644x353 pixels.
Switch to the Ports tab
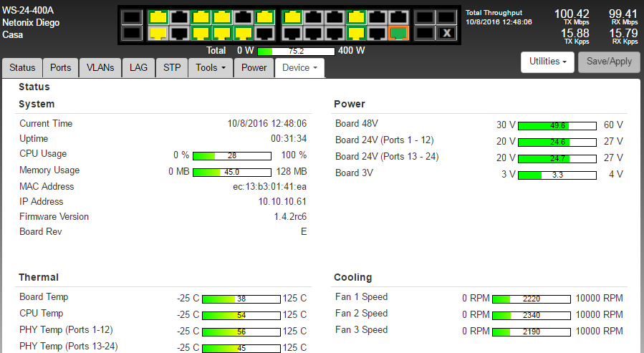[60, 67]
